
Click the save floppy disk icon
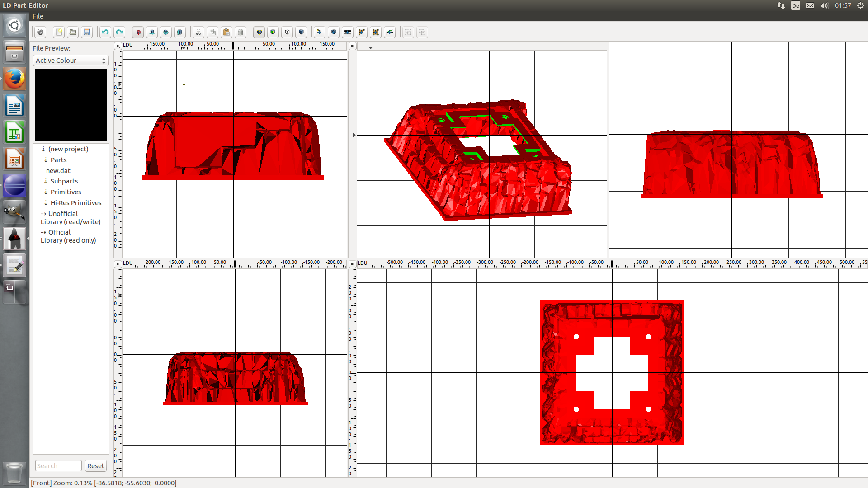coord(87,32)
